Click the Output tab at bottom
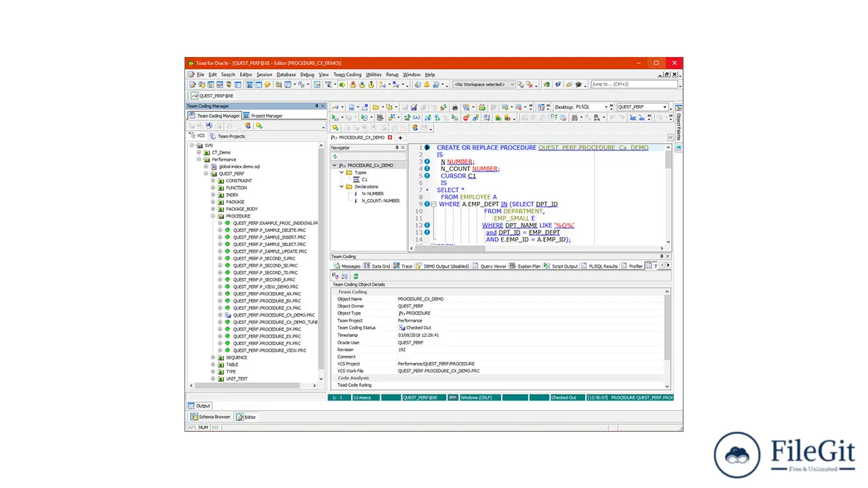 [199, 406]
